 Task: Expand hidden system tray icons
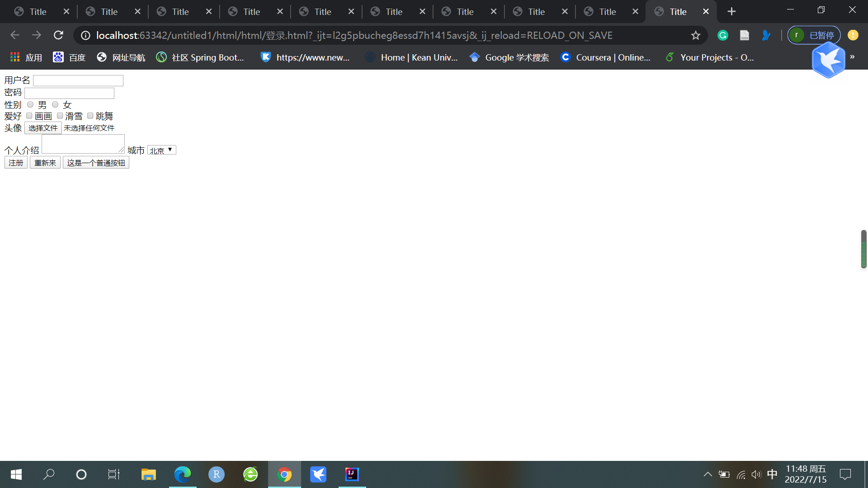point(708,474)
